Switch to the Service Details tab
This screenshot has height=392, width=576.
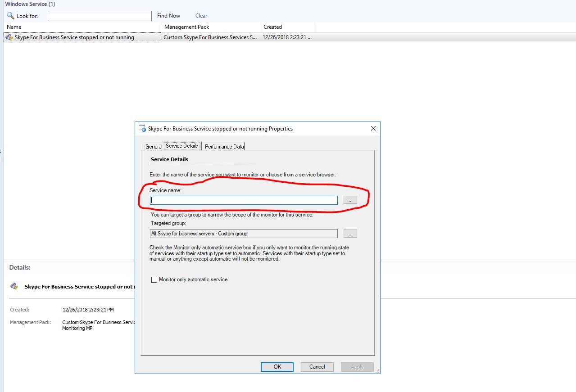[x=182, y=146]
